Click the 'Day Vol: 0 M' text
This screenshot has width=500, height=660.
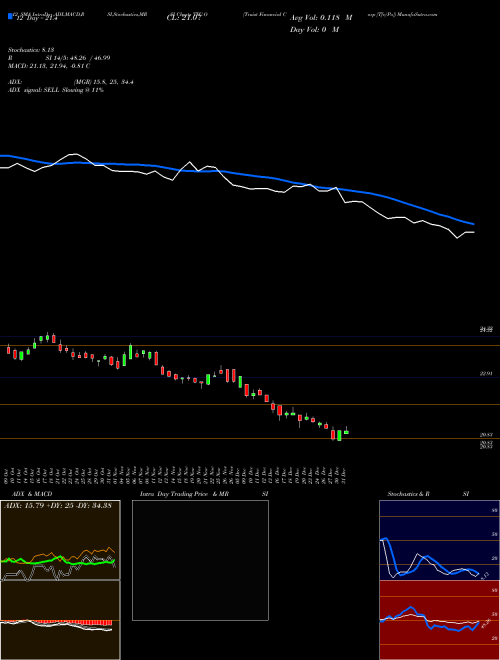pos(314,29)
